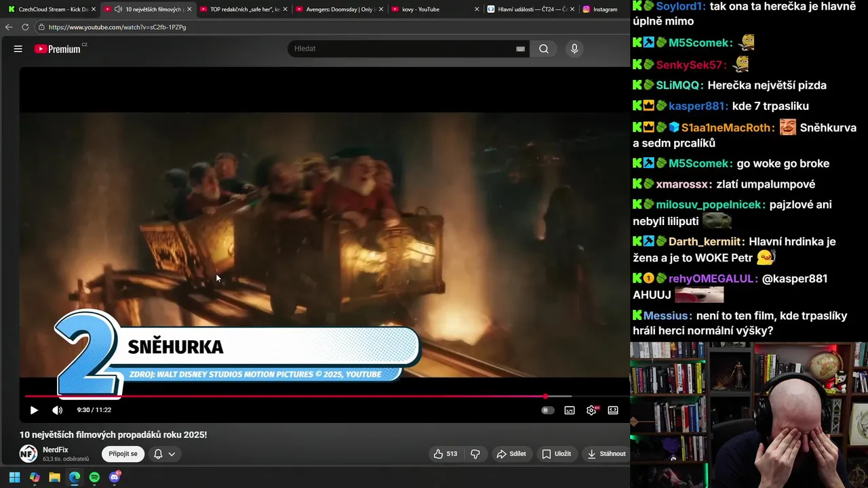This screenshot has width=868, height=488.
Task: Toggle the autoplay switch in the player
Action: point(548,410)
